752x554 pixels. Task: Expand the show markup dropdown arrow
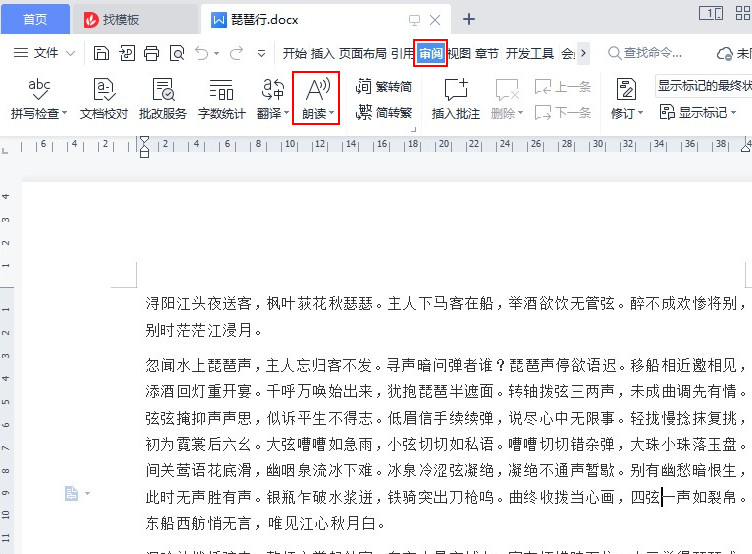(733, 113)
